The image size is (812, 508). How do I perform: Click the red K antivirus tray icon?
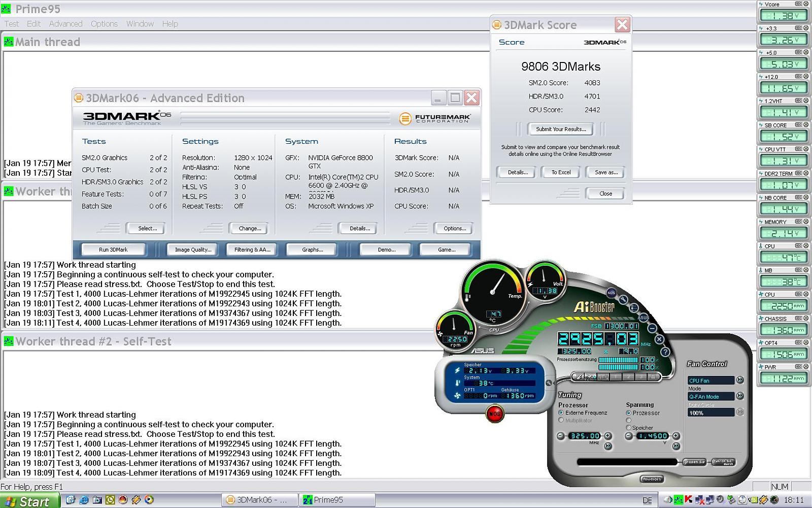click(x=689, y=500)
